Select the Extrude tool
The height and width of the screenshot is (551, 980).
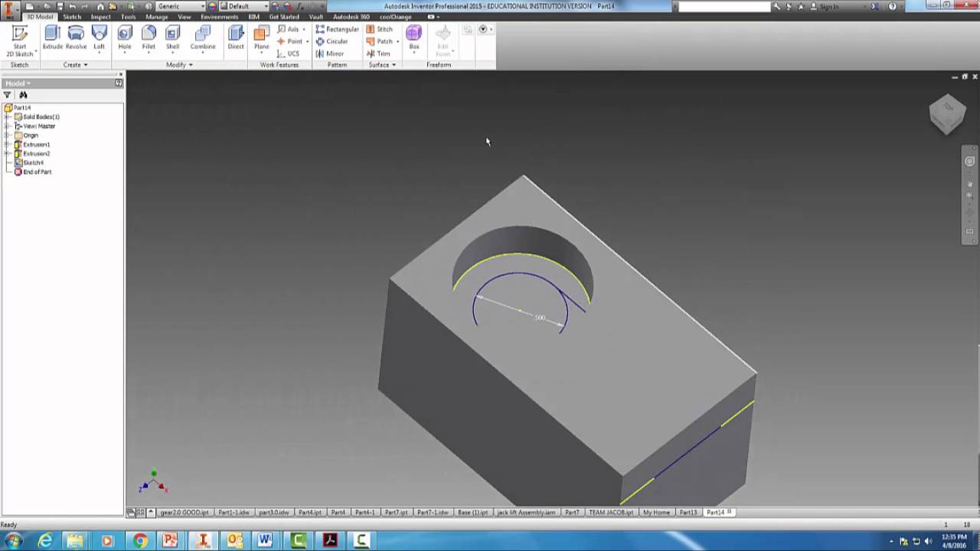52,37
